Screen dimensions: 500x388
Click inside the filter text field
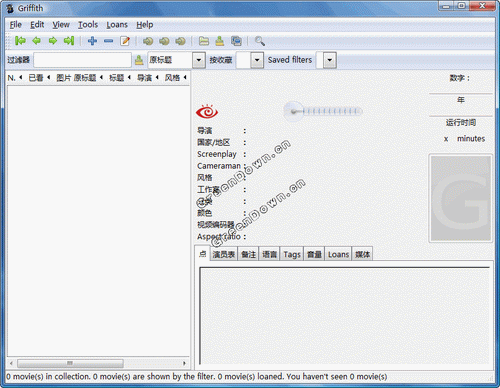pyautogui.click(x=82, y=60)
